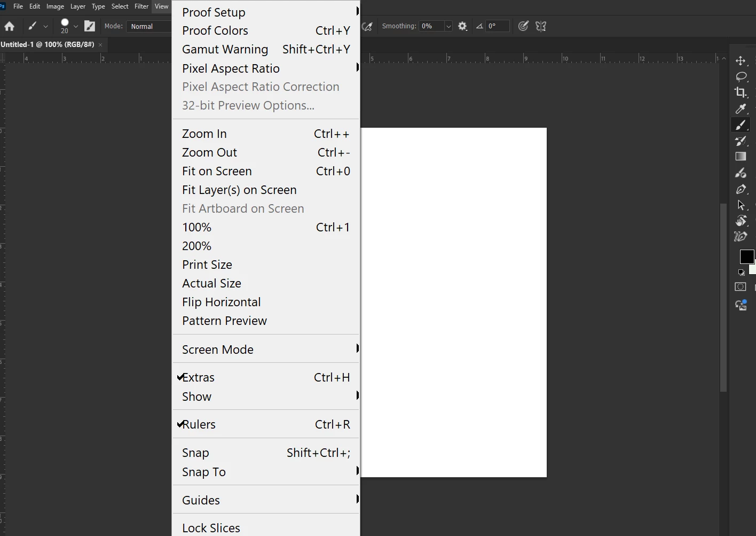
Task: Toggle Gamut Warning option
Action: point(266,49)
